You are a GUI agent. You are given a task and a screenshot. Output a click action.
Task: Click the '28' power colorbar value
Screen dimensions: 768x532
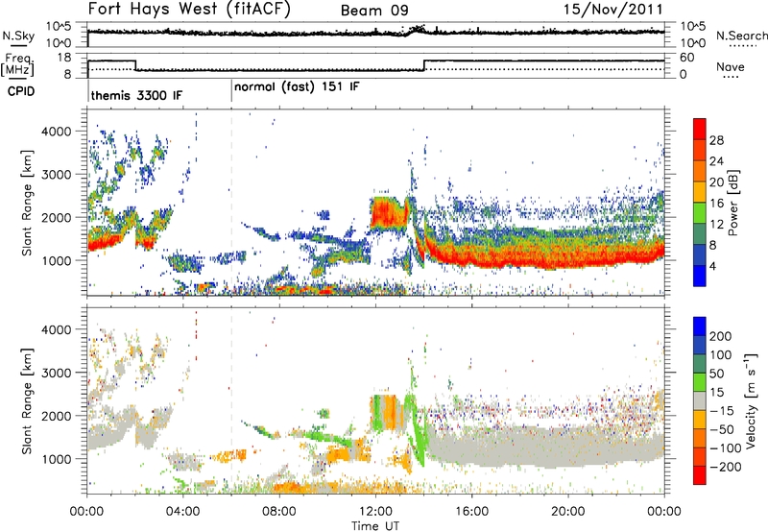(716, 140)
